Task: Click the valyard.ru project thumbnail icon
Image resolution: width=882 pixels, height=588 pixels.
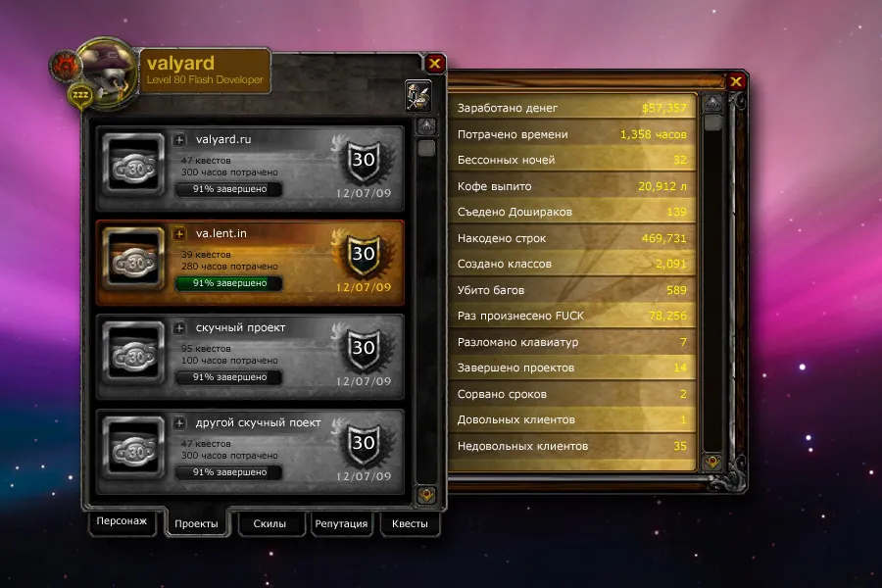Action: click(133, 165)
